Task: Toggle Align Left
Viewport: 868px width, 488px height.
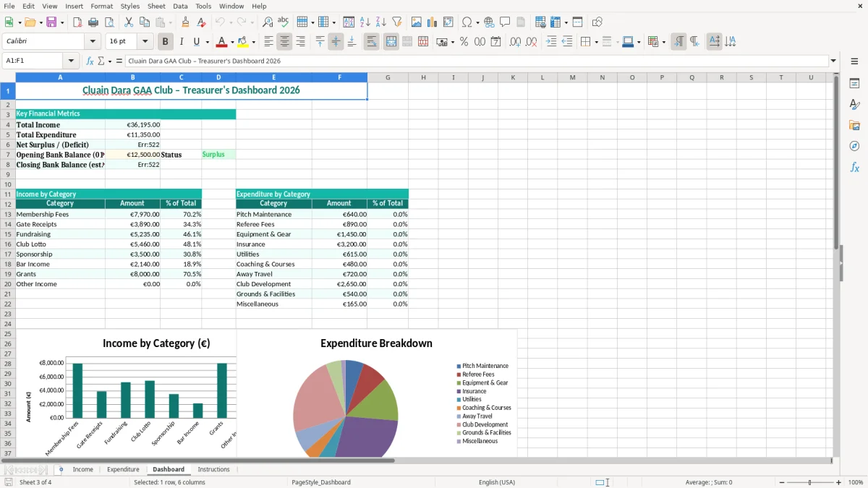Action: point(268,42)
